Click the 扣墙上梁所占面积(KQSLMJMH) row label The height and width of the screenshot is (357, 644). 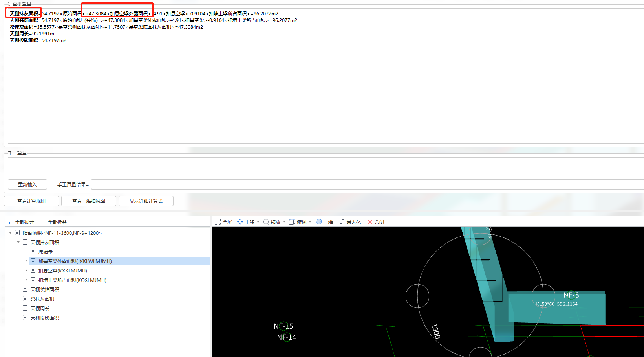[72, 280]
